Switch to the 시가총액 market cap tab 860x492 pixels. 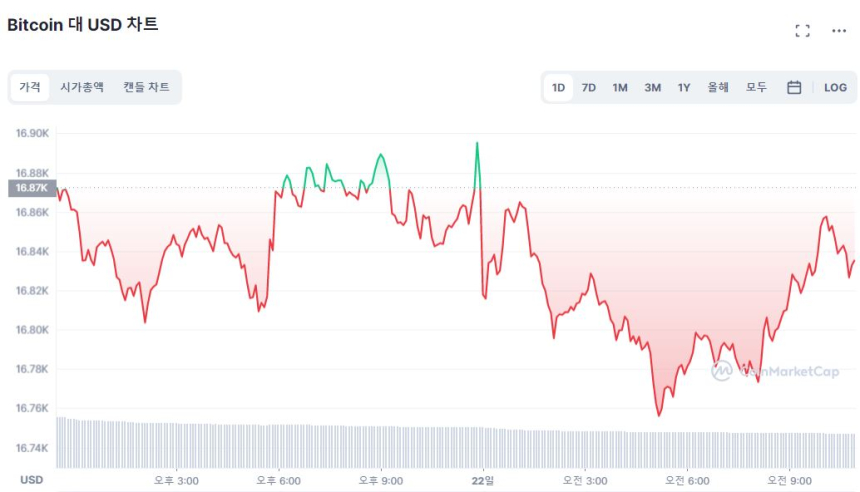pyautogui.click(x=82, y=88)
